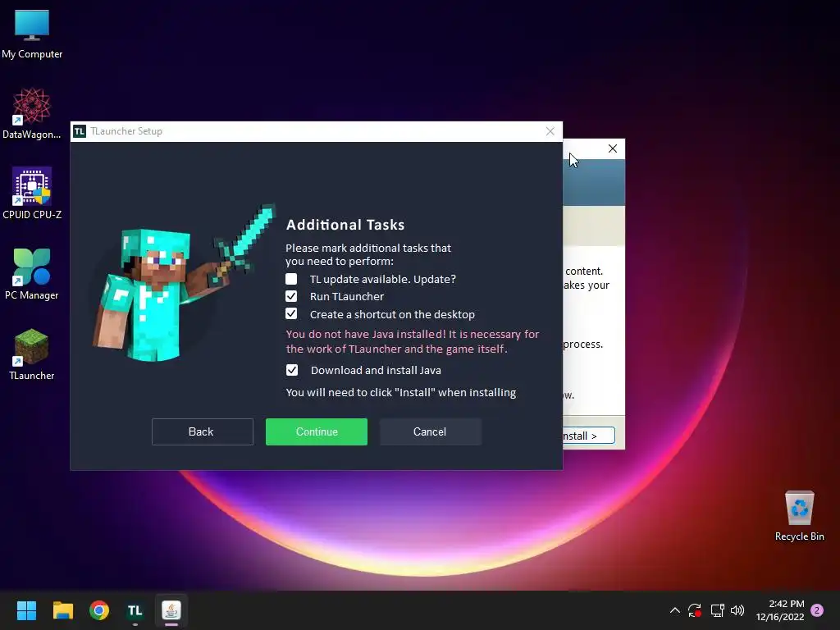Open the notification badge showing 2
This screenshot has height=630, width=840.
click(817, 610)
